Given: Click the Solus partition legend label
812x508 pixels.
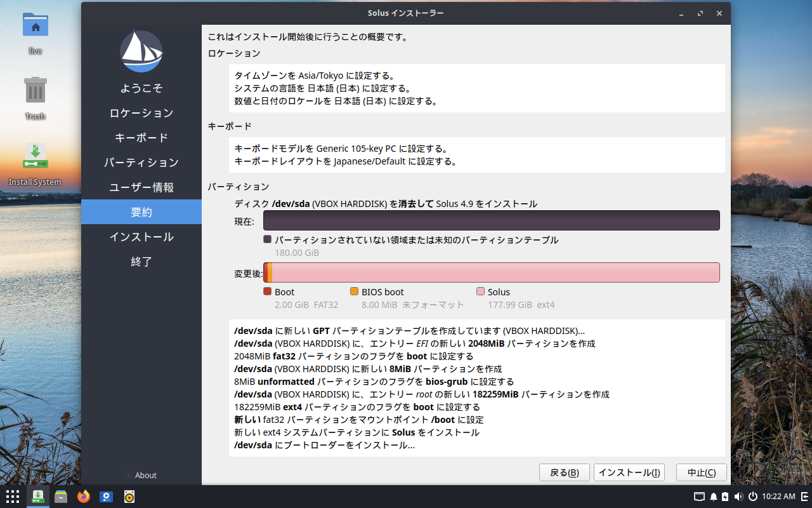Looking at the screenshot, I should click(x=499, y=292).
